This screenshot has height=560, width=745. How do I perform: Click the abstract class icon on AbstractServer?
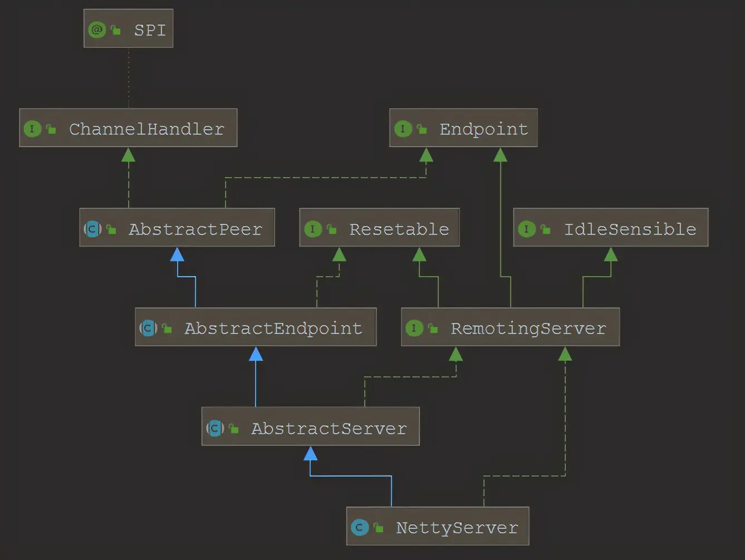click(215, 428)
